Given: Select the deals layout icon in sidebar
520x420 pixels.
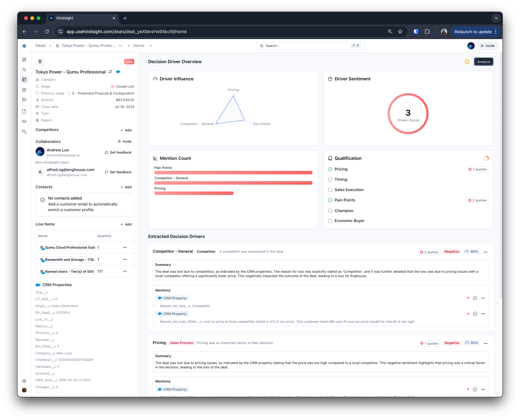Looking at the screenshot, I should tap(24, 80).
